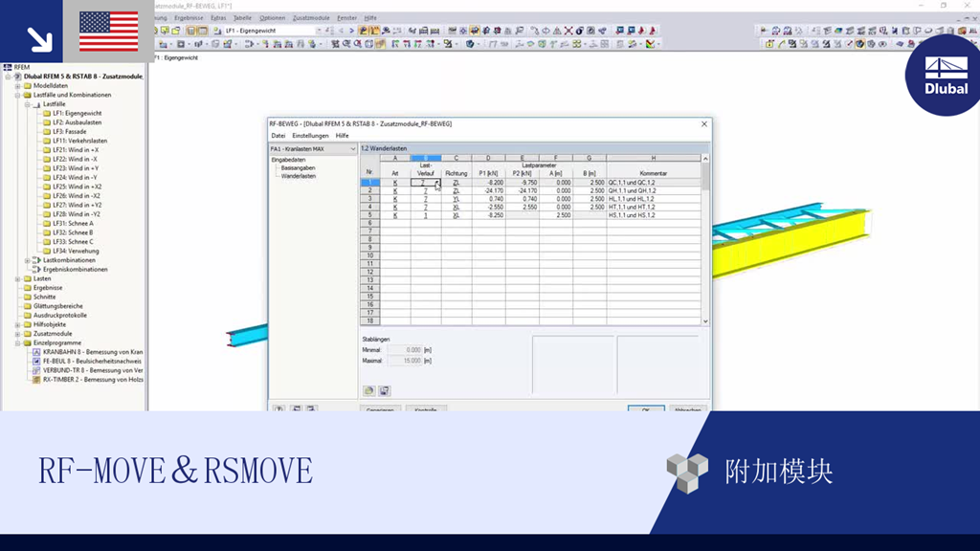Select LF34: Verwehung load case
The image size is (980, 551).
coord(76,252)
